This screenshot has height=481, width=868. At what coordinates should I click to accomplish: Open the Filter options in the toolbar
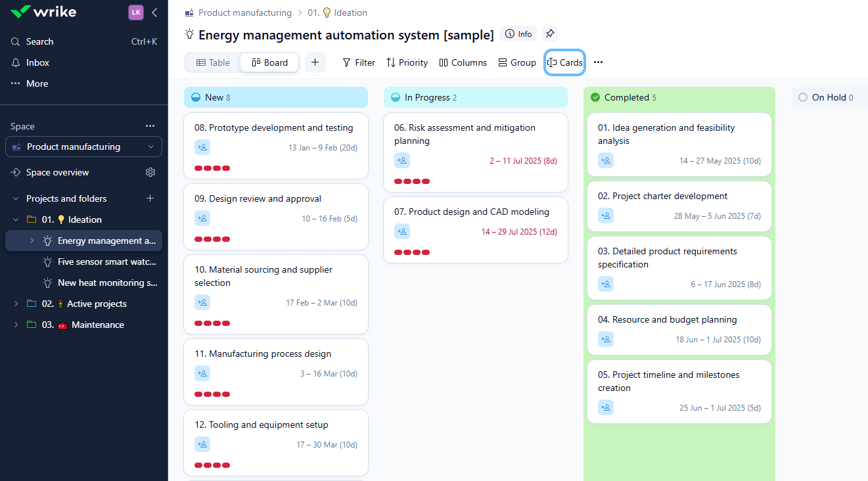tap(358, 62)
